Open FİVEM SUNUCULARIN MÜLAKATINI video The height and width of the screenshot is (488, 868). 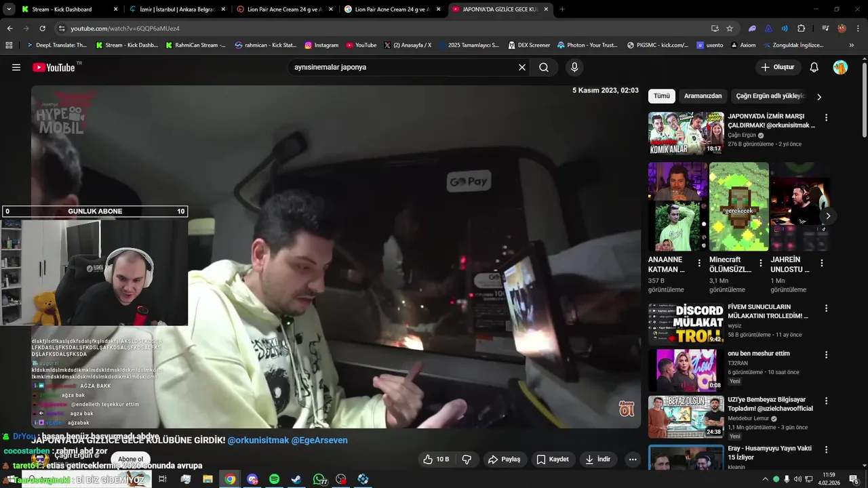(x=686, y=324)
